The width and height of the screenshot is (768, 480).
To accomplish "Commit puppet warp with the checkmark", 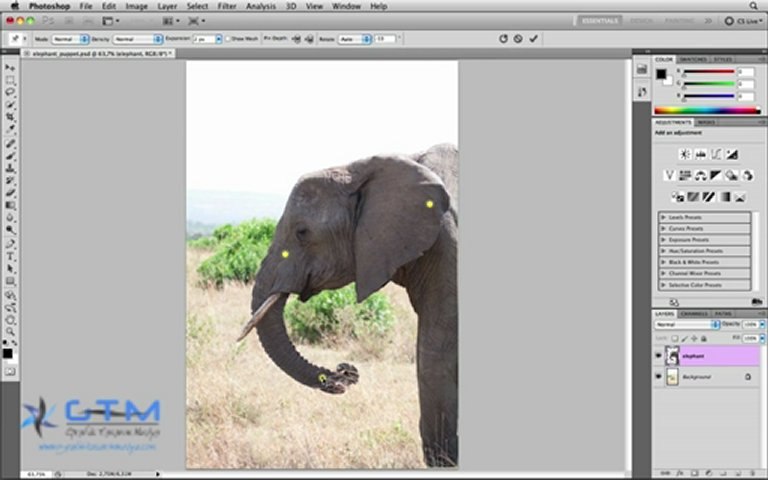I will pos(533,39).
